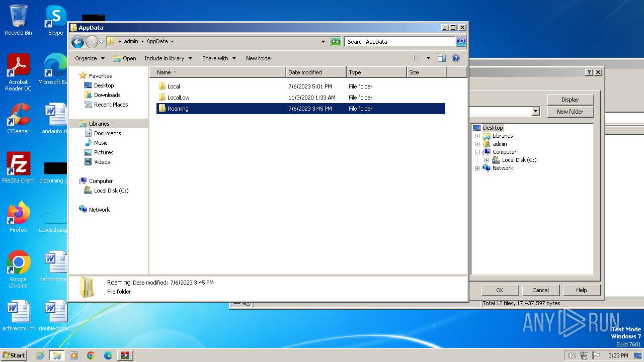Select the LocalLow folder icon
644x362 pixels.
pos(162,97)
